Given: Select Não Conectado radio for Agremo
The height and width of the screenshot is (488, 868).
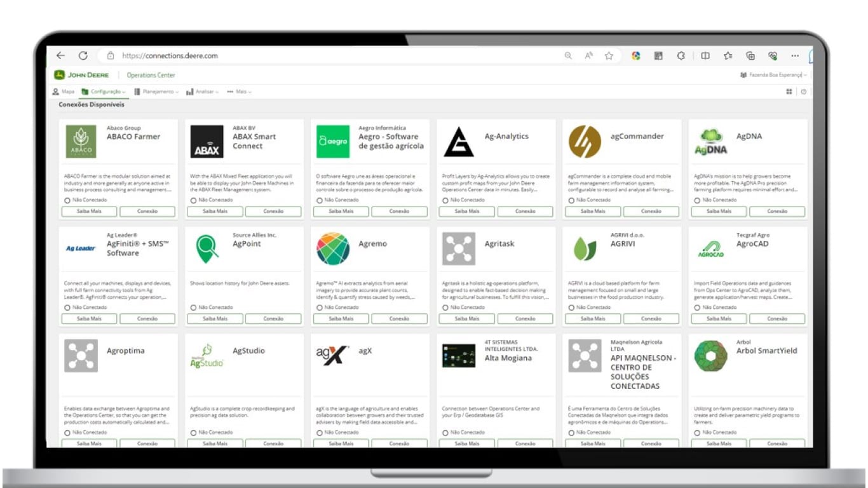Looking at the screenshot, I should click(x=319, y=308).
